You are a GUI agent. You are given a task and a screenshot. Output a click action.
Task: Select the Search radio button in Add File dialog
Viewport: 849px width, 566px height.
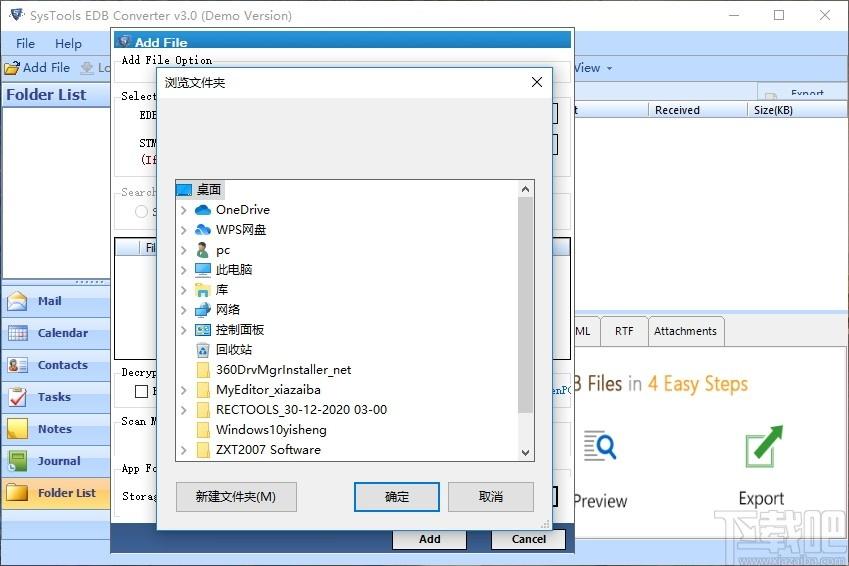coord(141,211)
